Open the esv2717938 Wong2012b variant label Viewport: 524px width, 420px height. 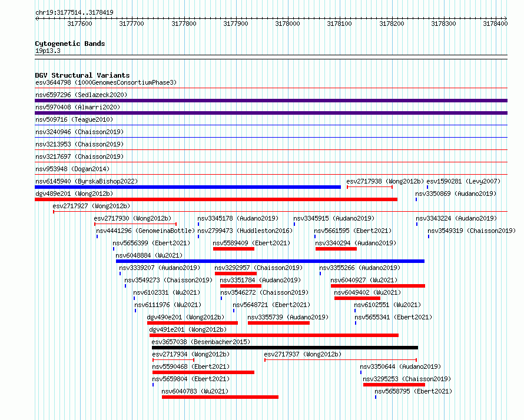click(384, 181)
